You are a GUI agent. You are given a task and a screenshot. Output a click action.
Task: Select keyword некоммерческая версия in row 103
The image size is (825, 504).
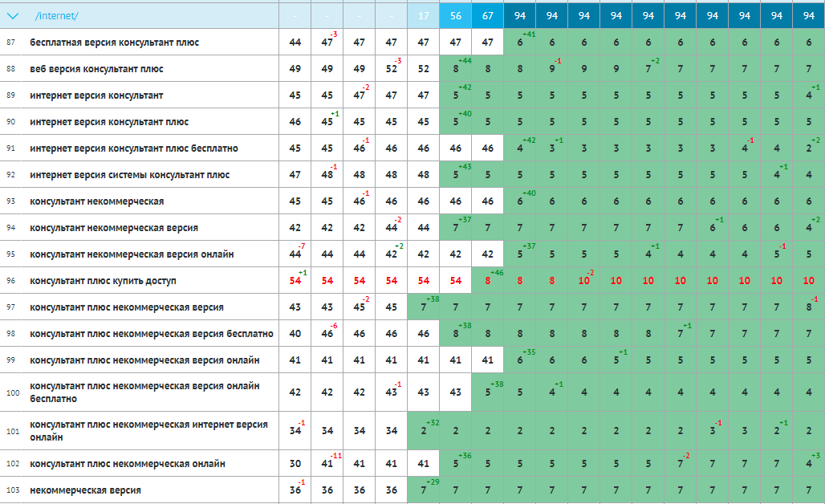(x=85, y=490)
